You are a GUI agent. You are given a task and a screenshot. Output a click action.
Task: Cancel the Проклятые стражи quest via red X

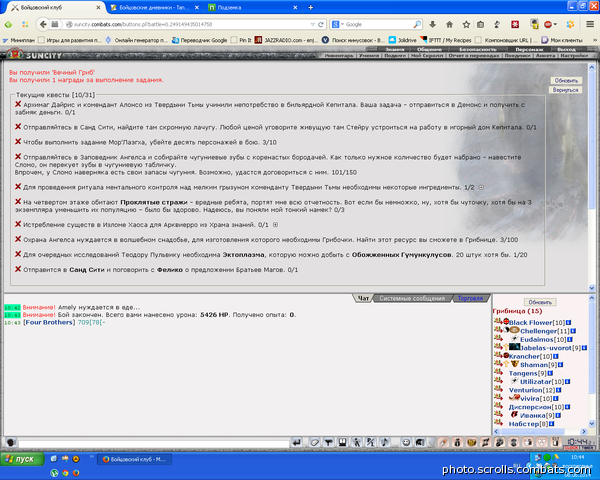18,201
